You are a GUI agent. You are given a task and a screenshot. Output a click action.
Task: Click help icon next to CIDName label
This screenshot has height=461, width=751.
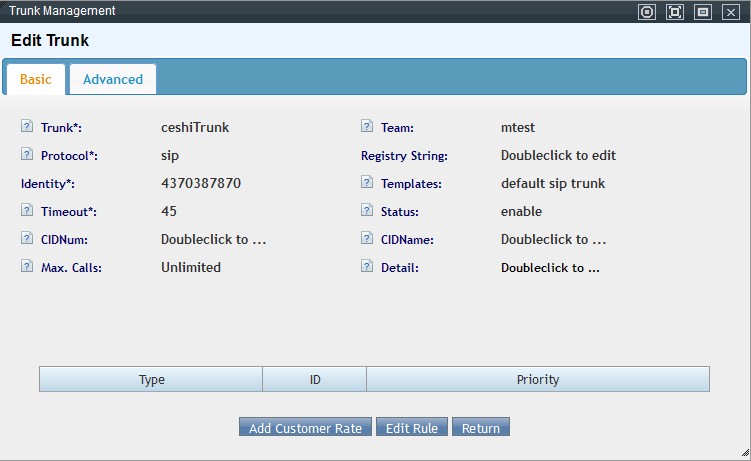click(367, 240)
